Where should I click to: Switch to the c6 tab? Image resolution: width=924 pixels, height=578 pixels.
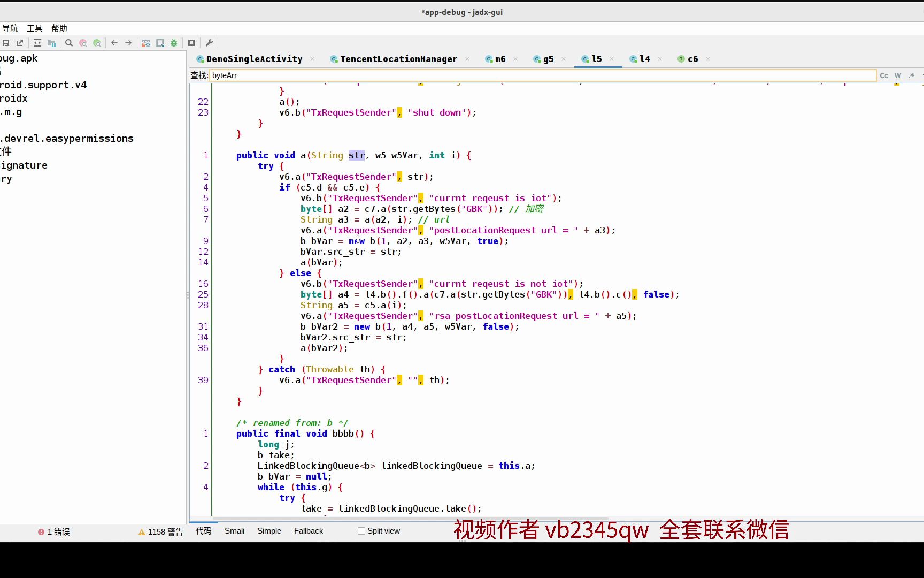click(x=692, y=59)
